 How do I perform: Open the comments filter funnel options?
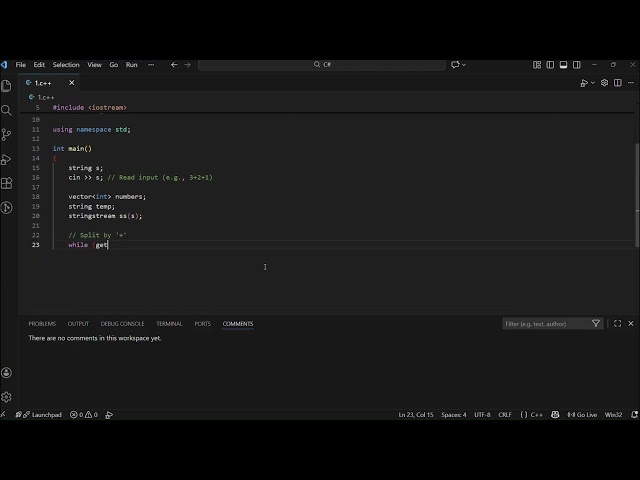596,324
